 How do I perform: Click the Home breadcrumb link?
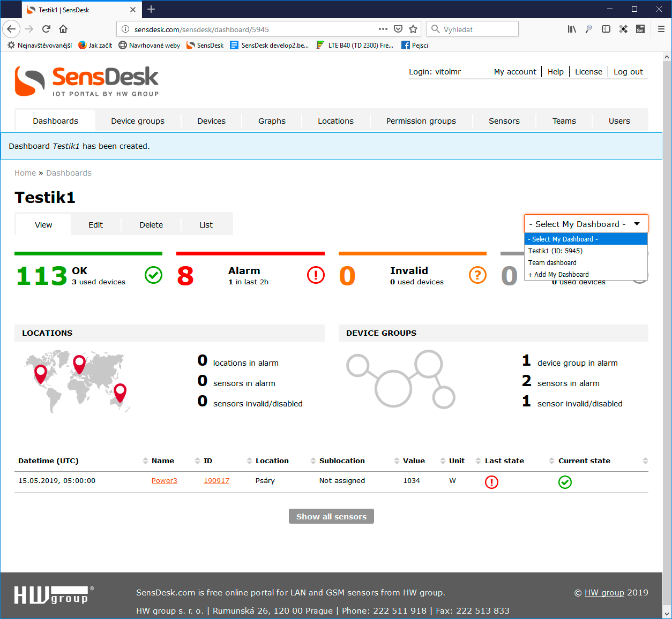tap(25, 173)
